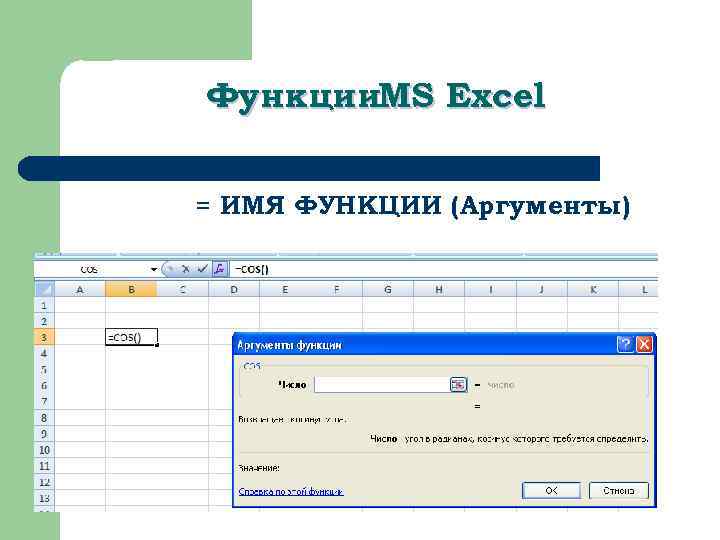Select column H header
This screenshot has width=720, height=540.
439,290
